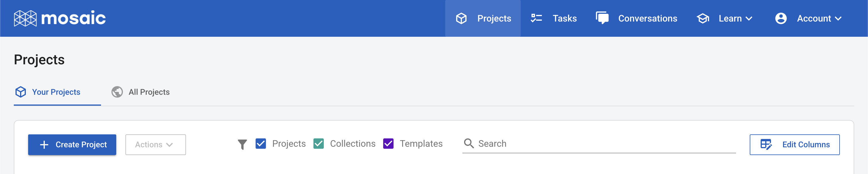Click the Mosaic logo icon
This screenshot has width=868, height=174.
25,18
